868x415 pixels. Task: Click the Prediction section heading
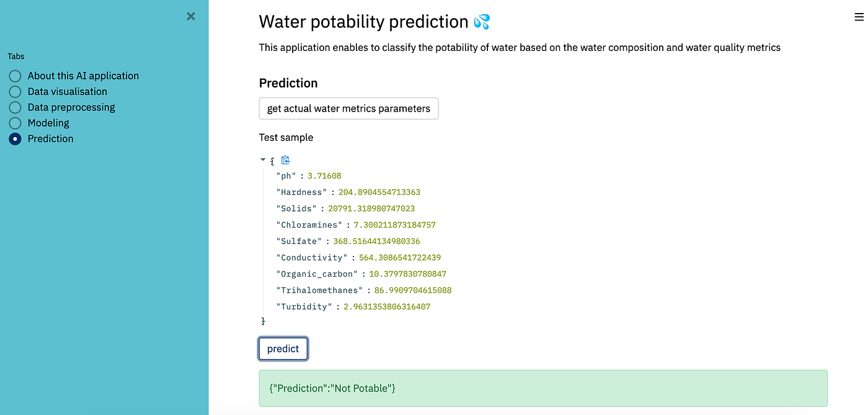pos(288,83)
